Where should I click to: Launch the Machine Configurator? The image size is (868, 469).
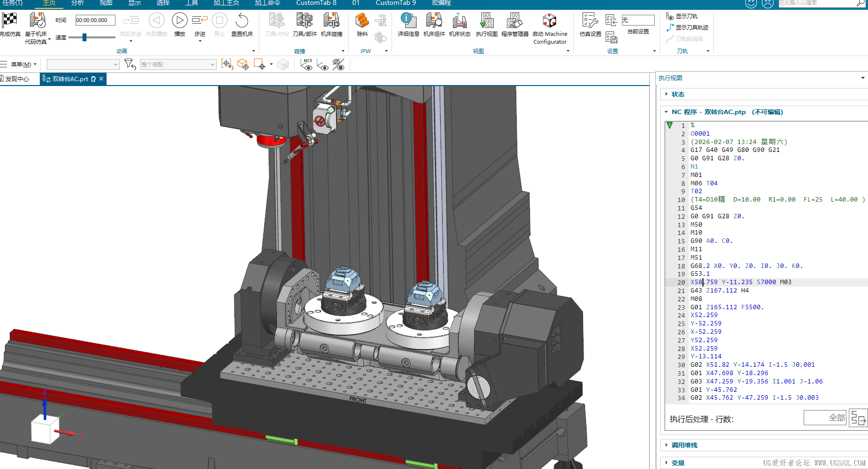coord(549,21)
